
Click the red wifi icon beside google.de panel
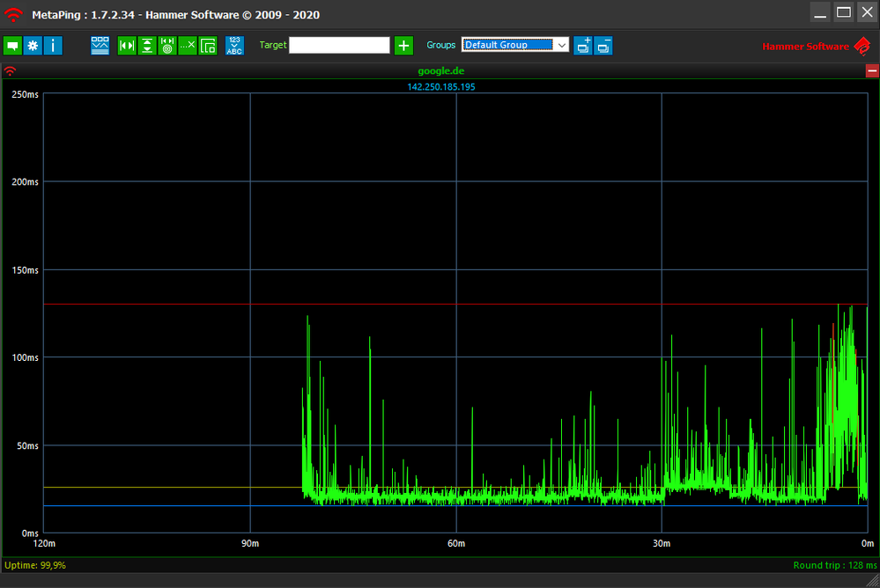[x=10, y=71]
